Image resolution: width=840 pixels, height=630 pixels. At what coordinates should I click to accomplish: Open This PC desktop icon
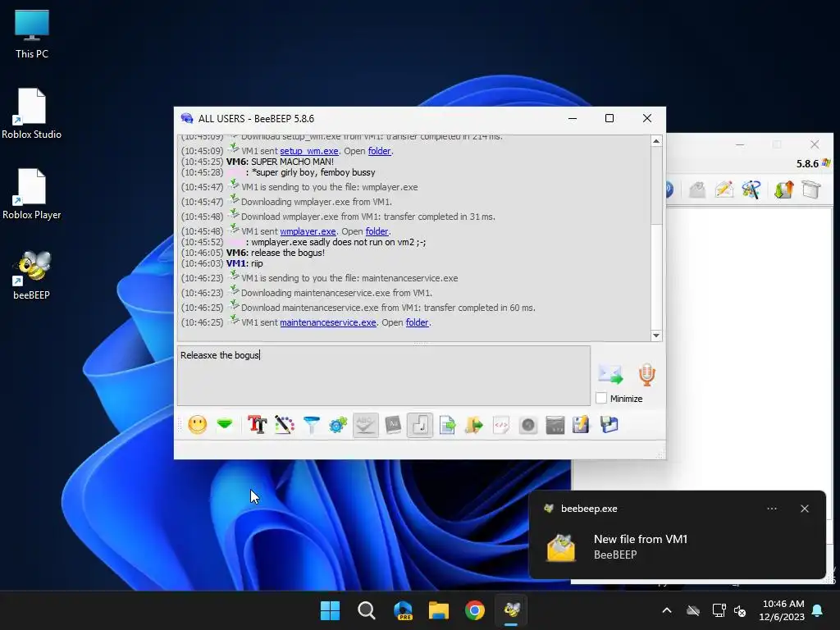(32, 34)
